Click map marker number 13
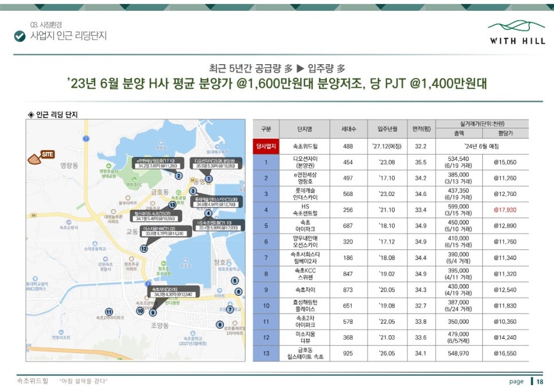The height and width of the screenshot is (392, 554). click(x=173, y=205)
